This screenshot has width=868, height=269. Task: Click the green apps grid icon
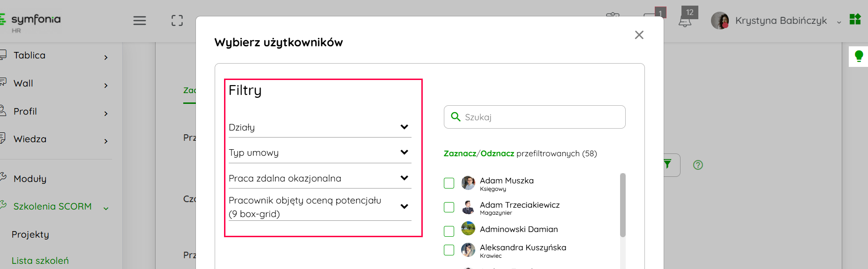tap(855, 19)
